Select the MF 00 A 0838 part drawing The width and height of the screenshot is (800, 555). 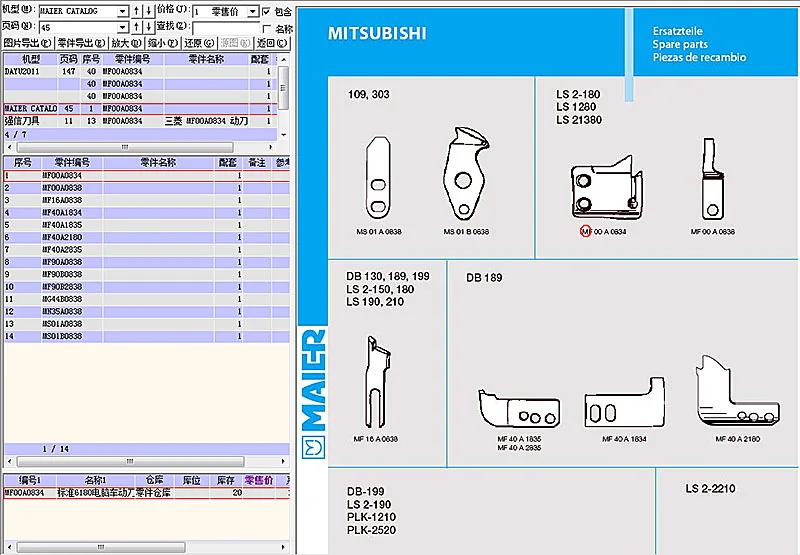(x=713, y=179)
